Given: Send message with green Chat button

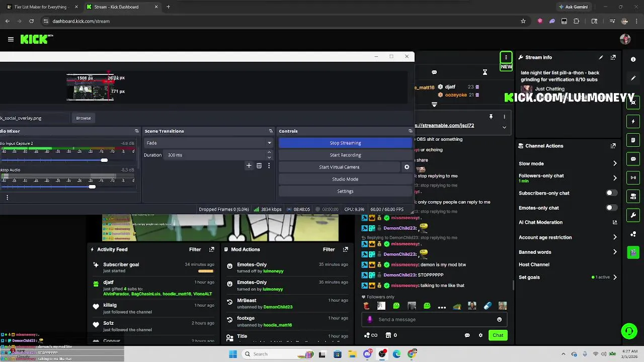Looking at the screenshot, I should pyautogui.click(x=498, y=335).
